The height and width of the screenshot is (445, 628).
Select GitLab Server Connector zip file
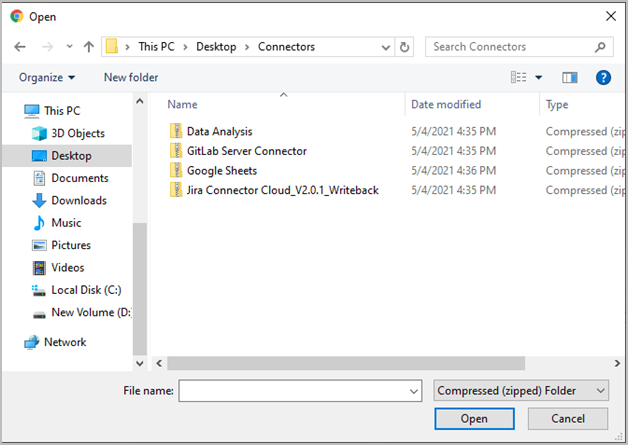(x=247, y=151)
